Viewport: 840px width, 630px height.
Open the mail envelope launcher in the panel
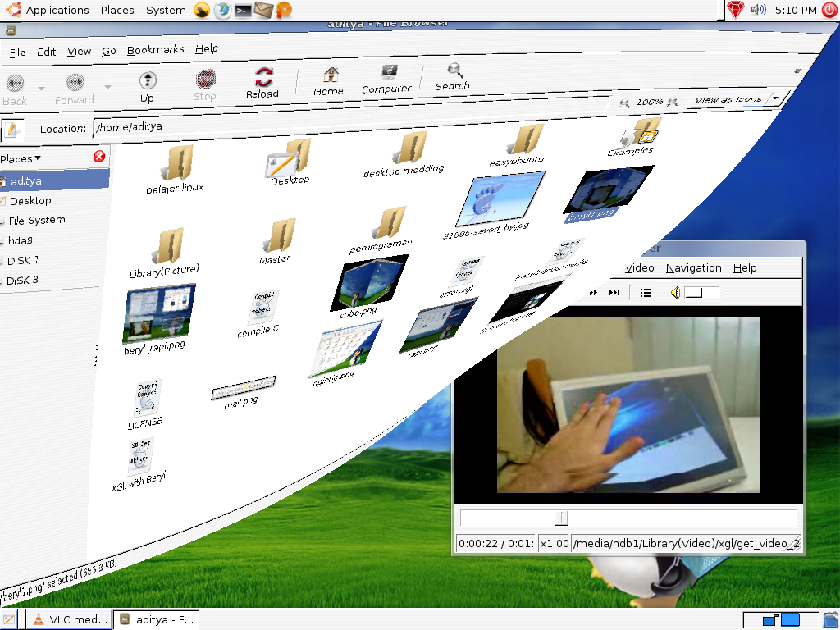point(263,10)
